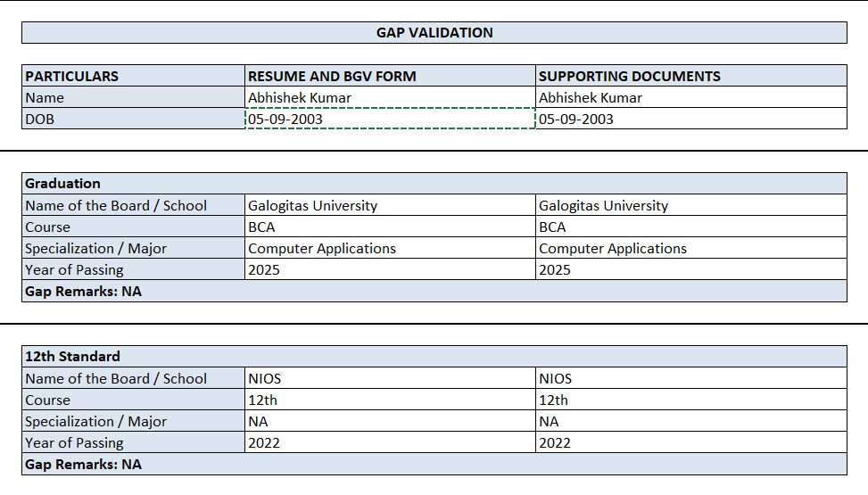Click NIOS in the resume column
Image resolution: width=868 pixels, height=495 pixels.
click(x=390, y=378)
